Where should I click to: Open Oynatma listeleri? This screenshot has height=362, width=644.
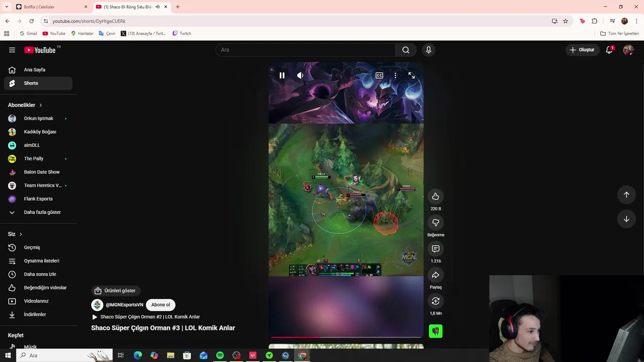coord(38,261)
